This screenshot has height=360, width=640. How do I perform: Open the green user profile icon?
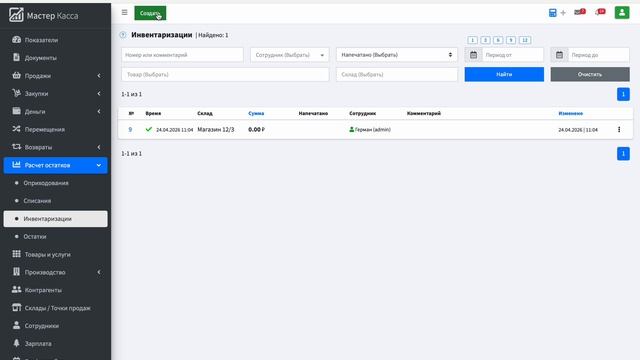pyautogui.click(x=622, y=13)
